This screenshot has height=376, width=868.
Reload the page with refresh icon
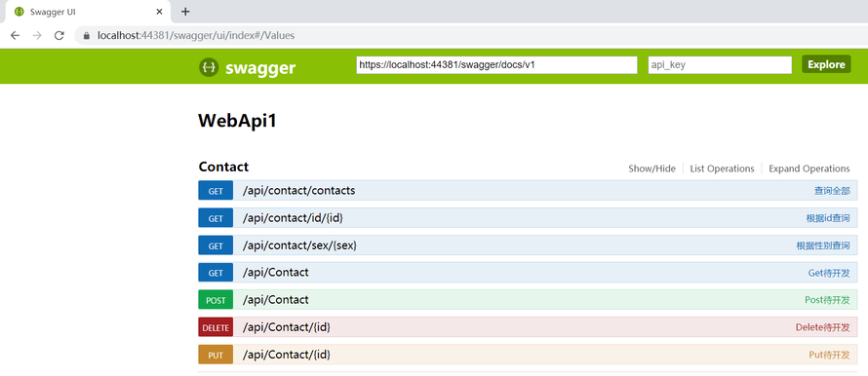click(x=59, y=35)
